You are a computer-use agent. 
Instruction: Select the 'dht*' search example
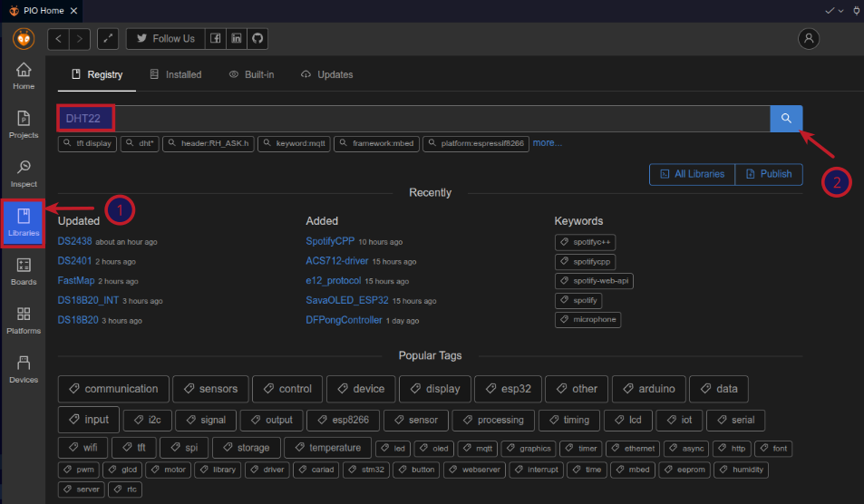(x=140, y=143)
